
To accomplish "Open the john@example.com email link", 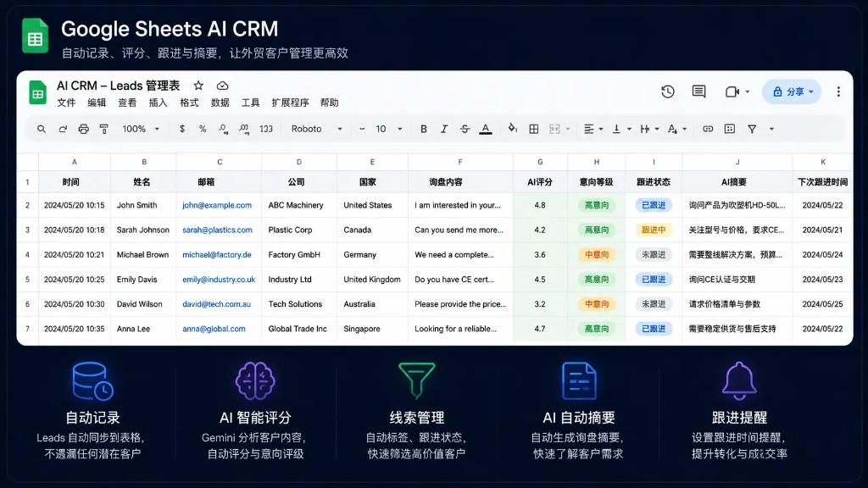I will pyautogui.click(x=217, y=205).
